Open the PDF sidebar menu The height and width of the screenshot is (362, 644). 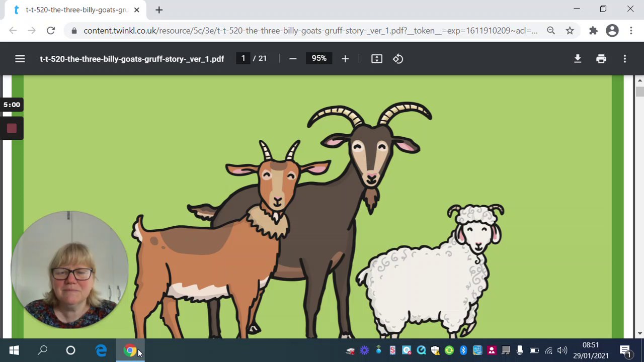(x=20, y=59)
